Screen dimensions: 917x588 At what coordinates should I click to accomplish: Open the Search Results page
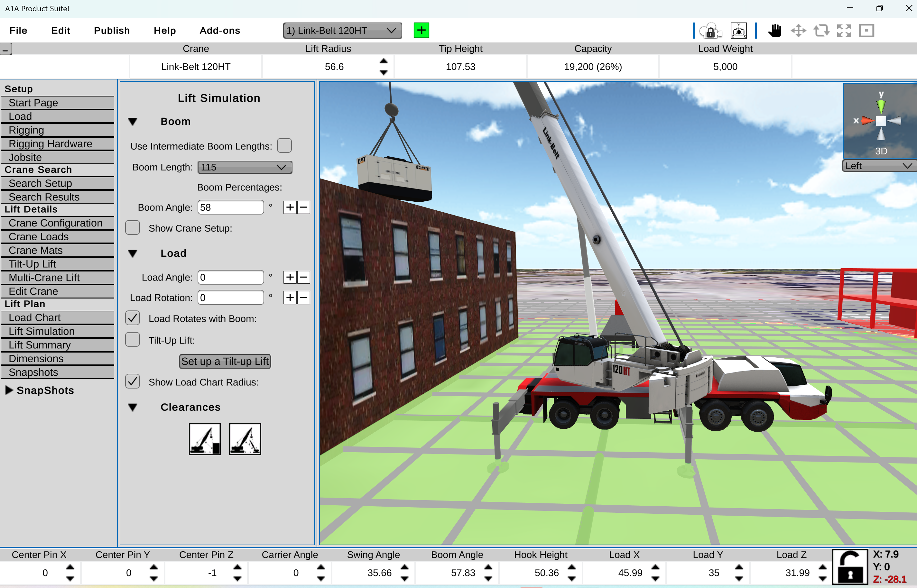click(x=58, y=197)
